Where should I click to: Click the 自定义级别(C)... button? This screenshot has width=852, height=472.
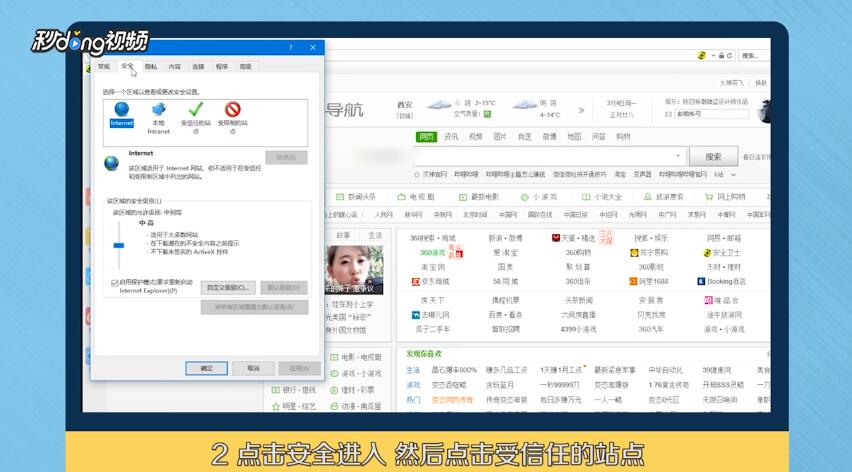[x=228, y=287]
